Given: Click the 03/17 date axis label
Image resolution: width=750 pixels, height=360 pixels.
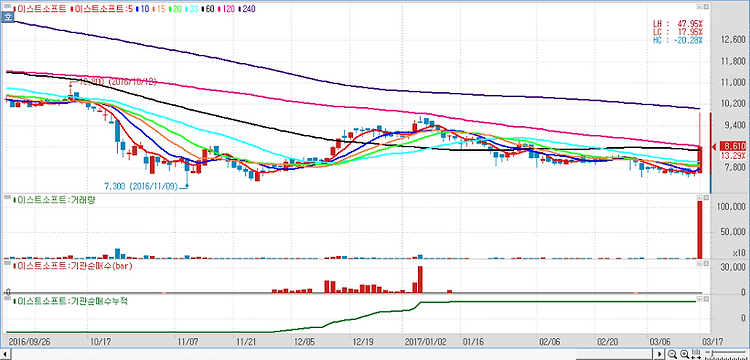Looking at the screenshot, I should [x=712, y=341].
